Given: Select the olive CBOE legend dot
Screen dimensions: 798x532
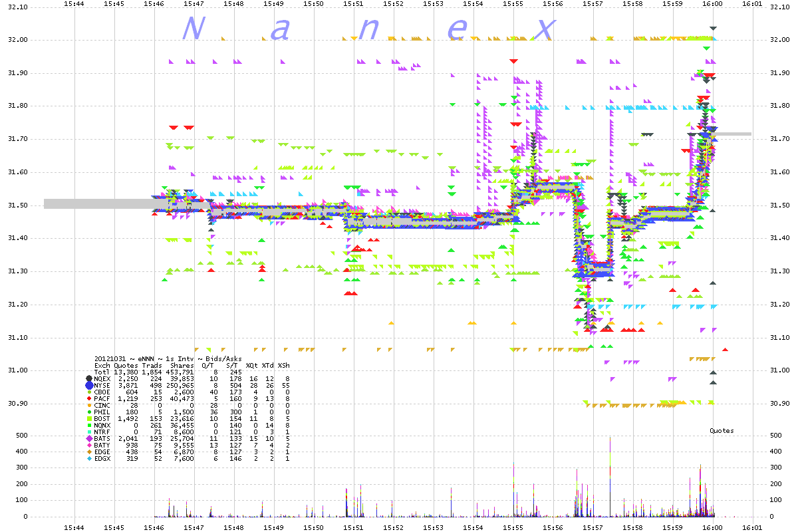Looking at the screenshot, I should click(x=89, y=392).
